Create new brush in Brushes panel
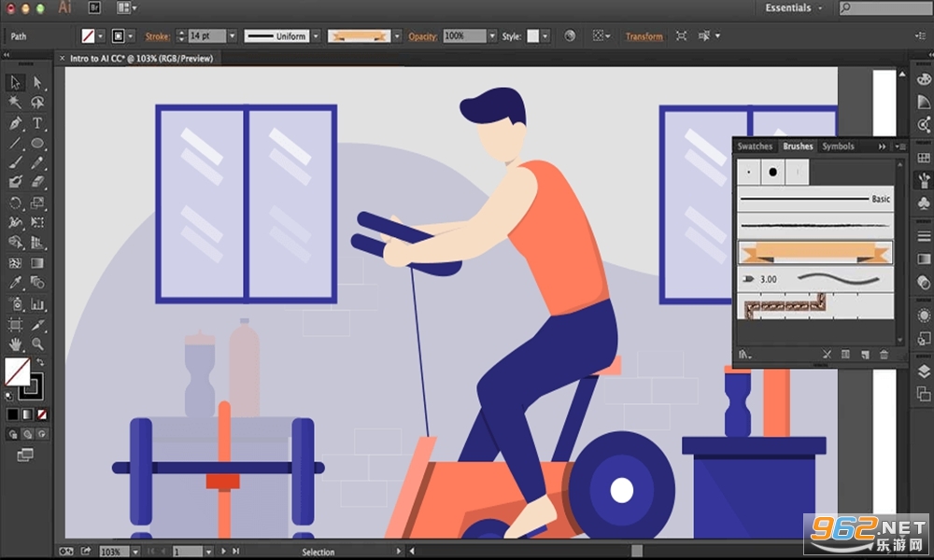The image size is (934, 560). tap(865, 355)
